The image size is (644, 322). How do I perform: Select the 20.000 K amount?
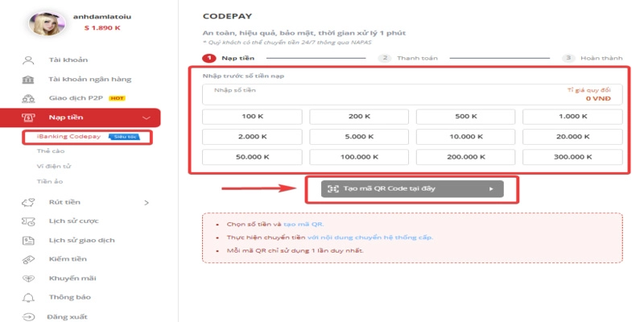click(x=572, y=137)
